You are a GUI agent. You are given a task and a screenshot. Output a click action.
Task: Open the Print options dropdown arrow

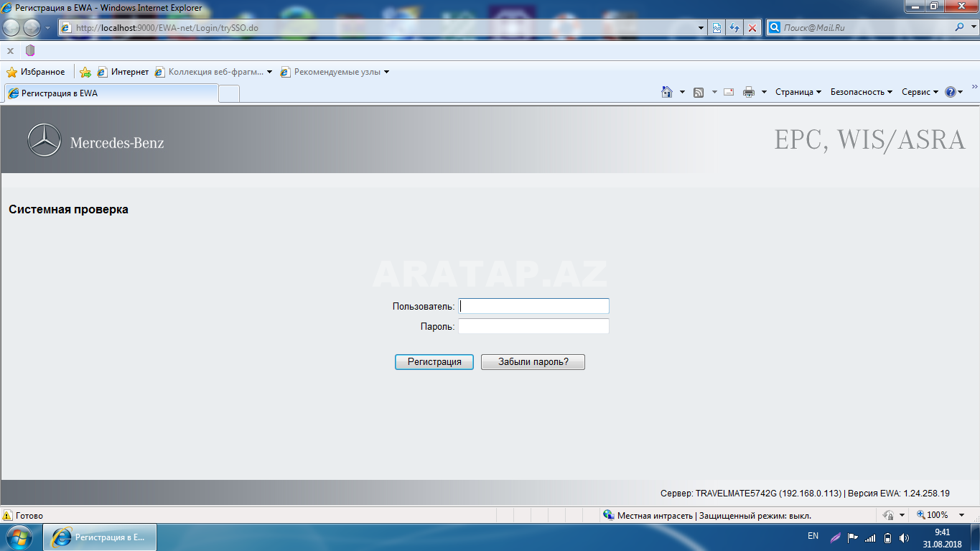click(x=764, y=92)
